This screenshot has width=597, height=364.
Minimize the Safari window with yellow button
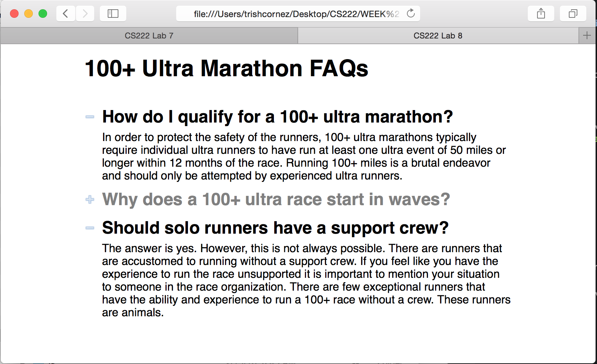click(x=29, y=14)
